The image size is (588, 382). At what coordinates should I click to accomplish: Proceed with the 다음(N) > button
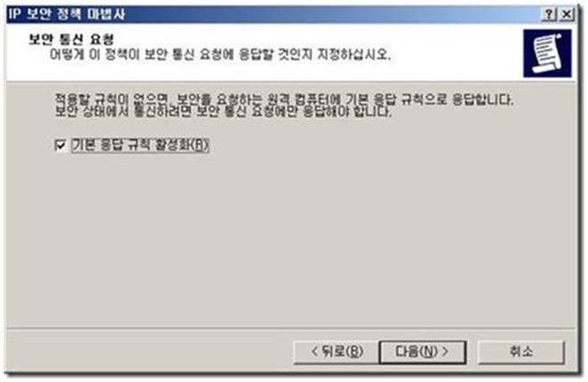[x=423, y=352]
